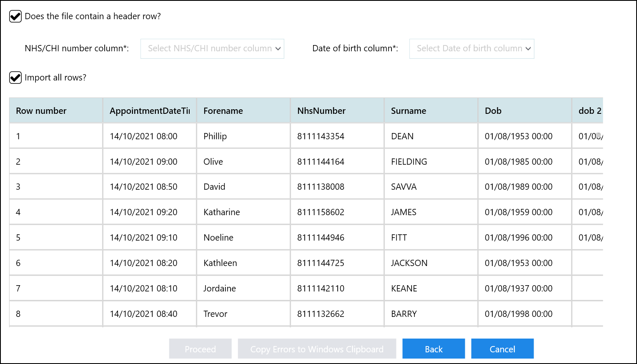Click Copy Errors to Windows Clipboard

(316, 349)
